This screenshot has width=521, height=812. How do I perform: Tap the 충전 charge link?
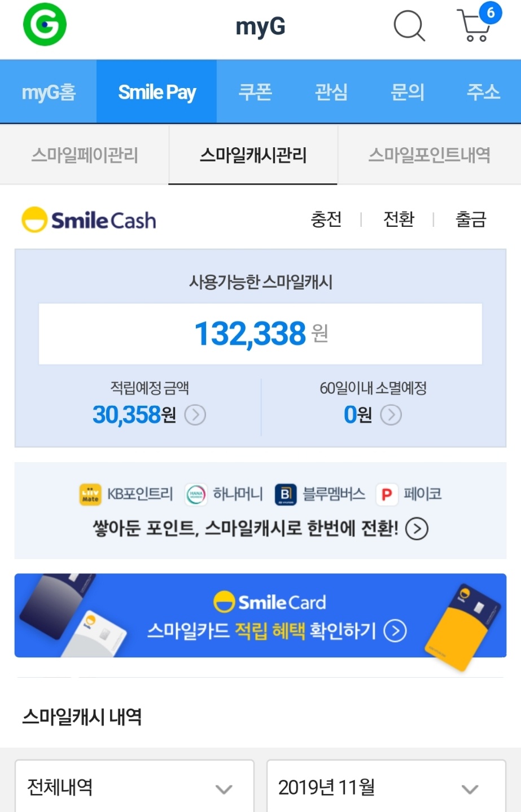[326, 219]
